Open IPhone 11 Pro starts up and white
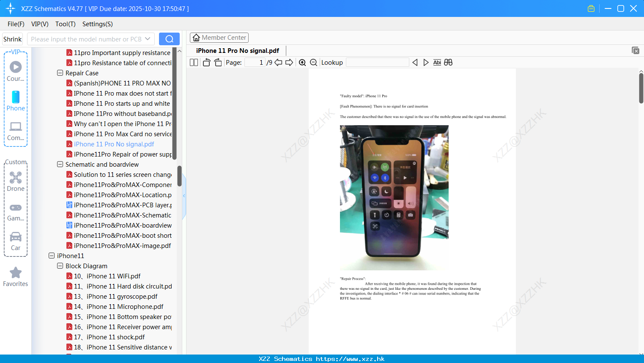 click(118, 103)
